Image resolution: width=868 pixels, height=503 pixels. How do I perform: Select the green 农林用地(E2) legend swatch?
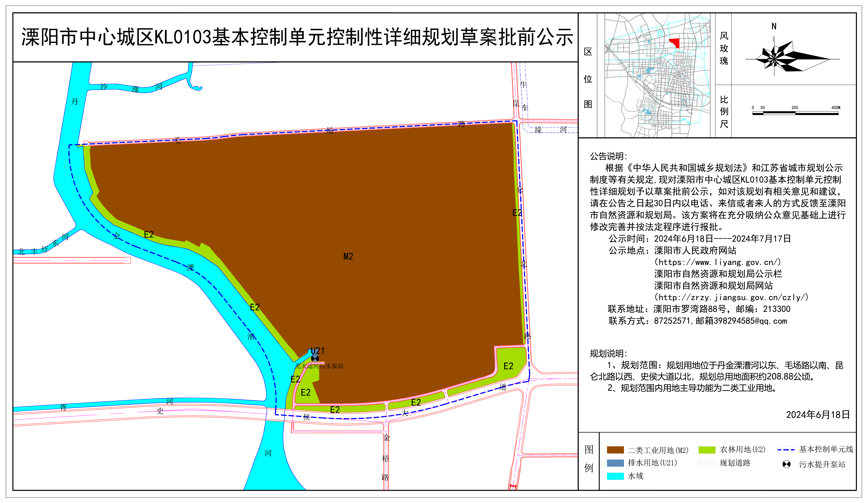[x=707, y=450]
